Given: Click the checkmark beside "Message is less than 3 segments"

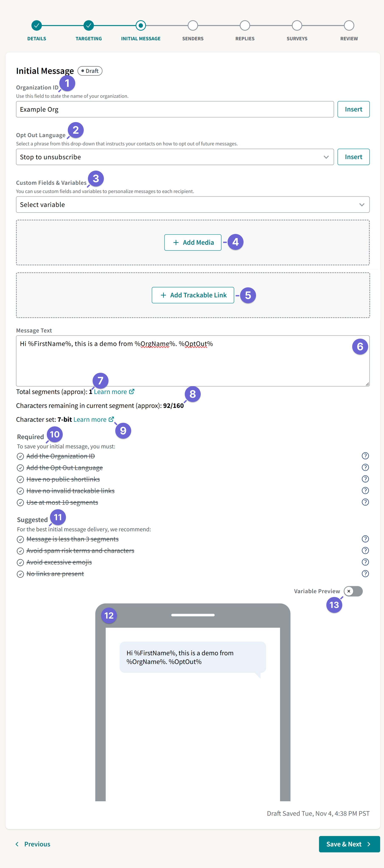Looking at the screenshot, I should [x=20, y=539].
